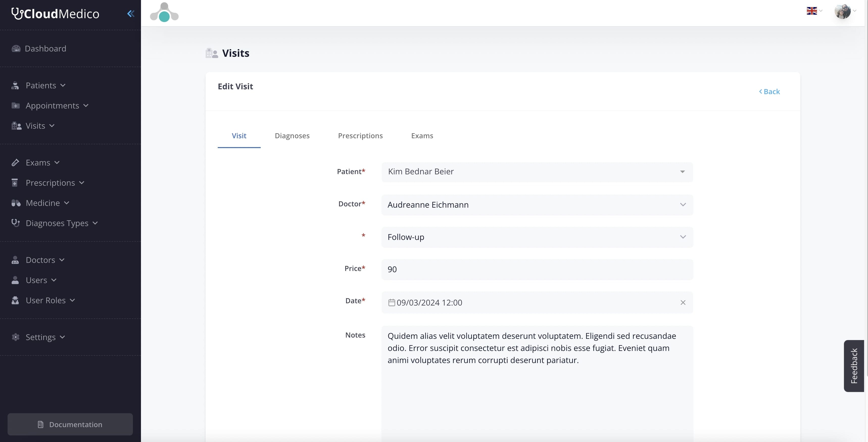
Task: Switch to the Diagnoses tab
Action: click(292, 136)
